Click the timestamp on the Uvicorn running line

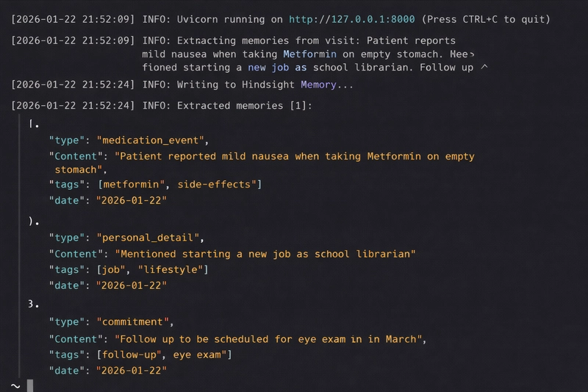click(x=73, y=18)
